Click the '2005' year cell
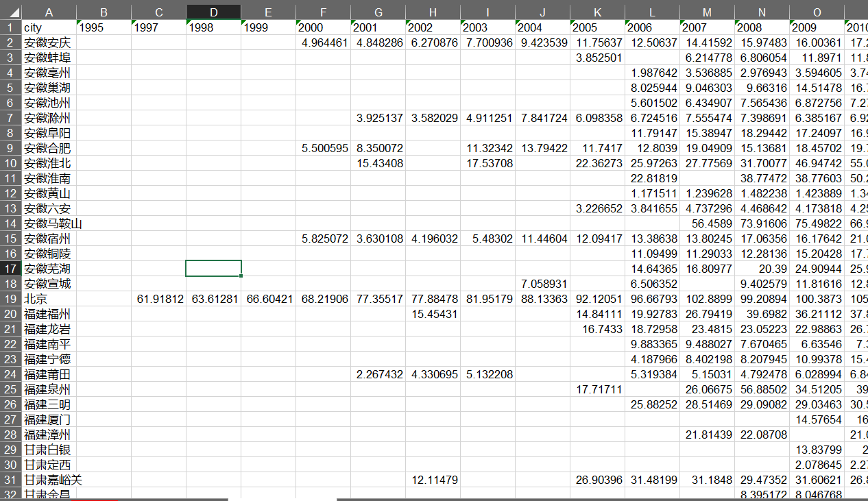This screenshot has height=501, width=868. 597,27
